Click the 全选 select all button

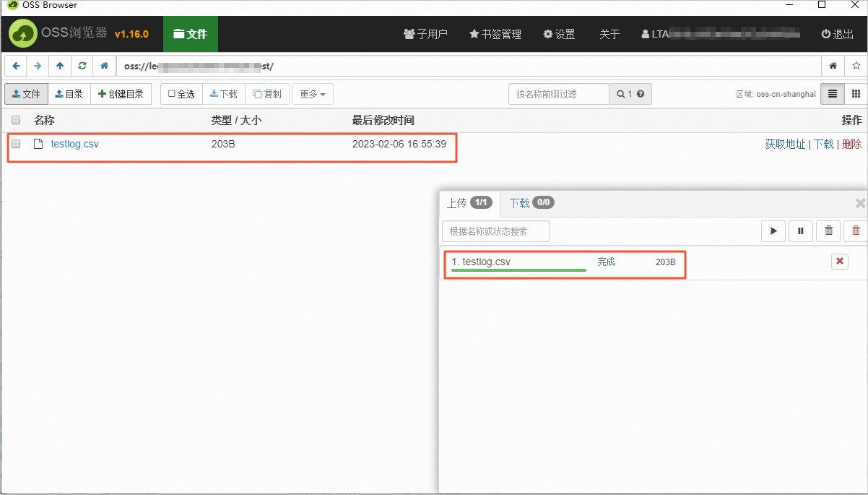(181, 94)
